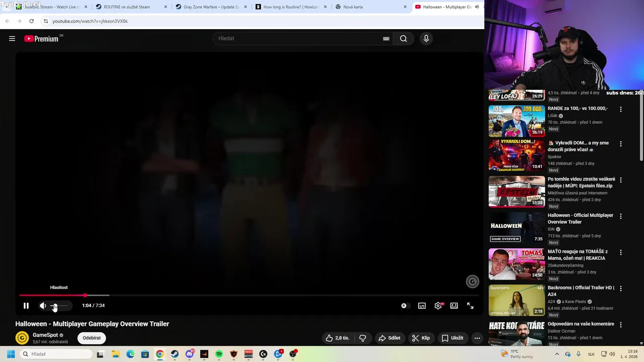Screen dimensions: 644x362
Task: Like the video (2,8 tis.)
Action: click(x=338, y=338)
